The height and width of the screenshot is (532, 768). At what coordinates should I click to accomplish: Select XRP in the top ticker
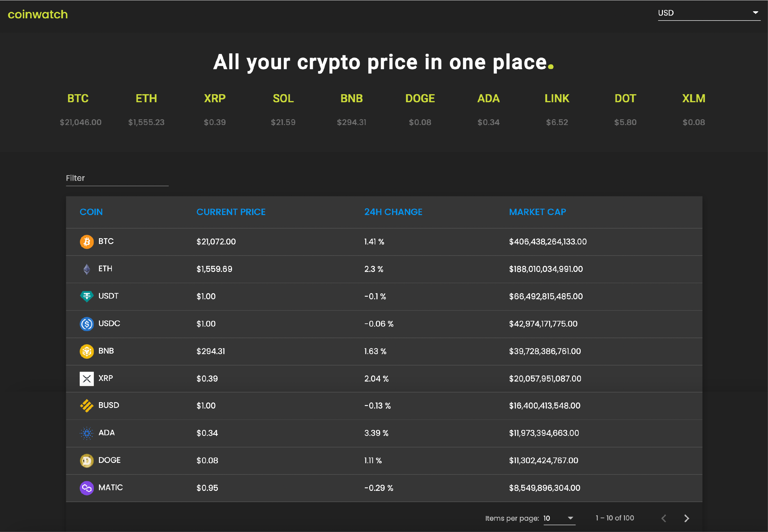[x=215, y=98]
